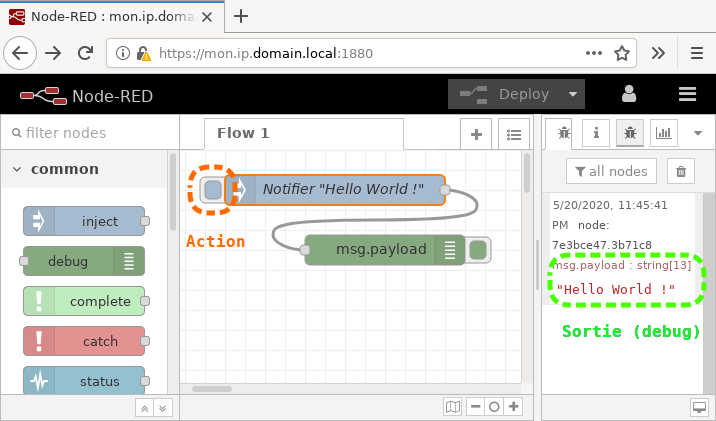The height and width of the screenshot is (421, 716).
Task: Click the 5/20/2020, 11:45:41 PM timestamp
Action: coord(610,215)
